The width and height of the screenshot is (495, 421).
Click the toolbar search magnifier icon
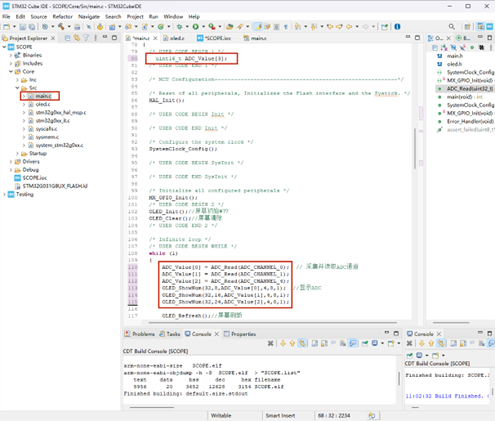[x=451, y=27]
